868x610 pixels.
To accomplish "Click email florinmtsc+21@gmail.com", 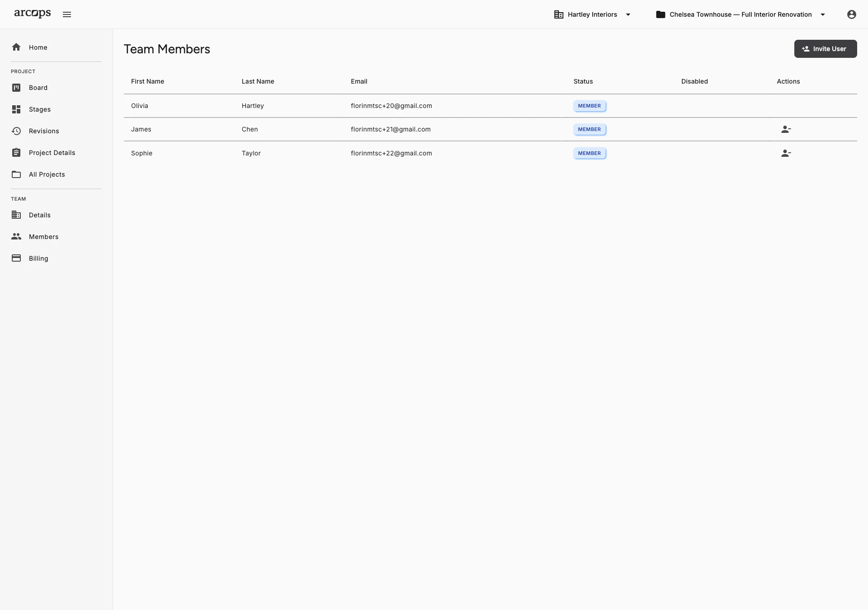I will [x=391, y=129].
